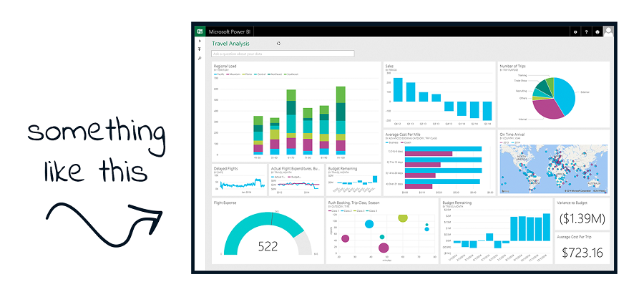
Task: Open the Flight Expense gauge tile
Action: coord(268,231)
